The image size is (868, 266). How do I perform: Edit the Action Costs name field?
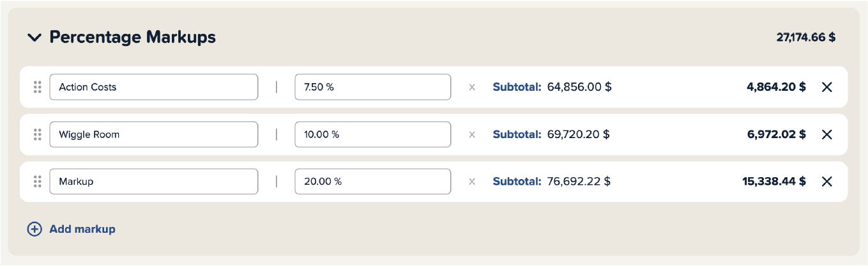153,87
